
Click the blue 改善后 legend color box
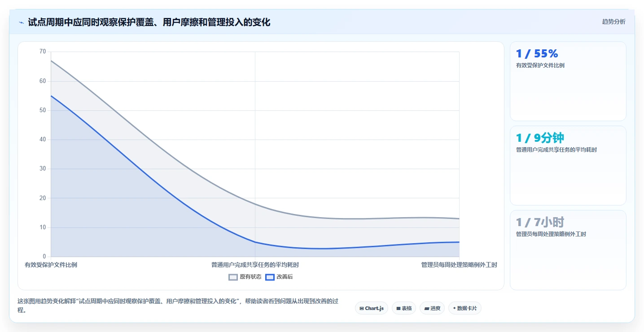[x=270, y=277]
